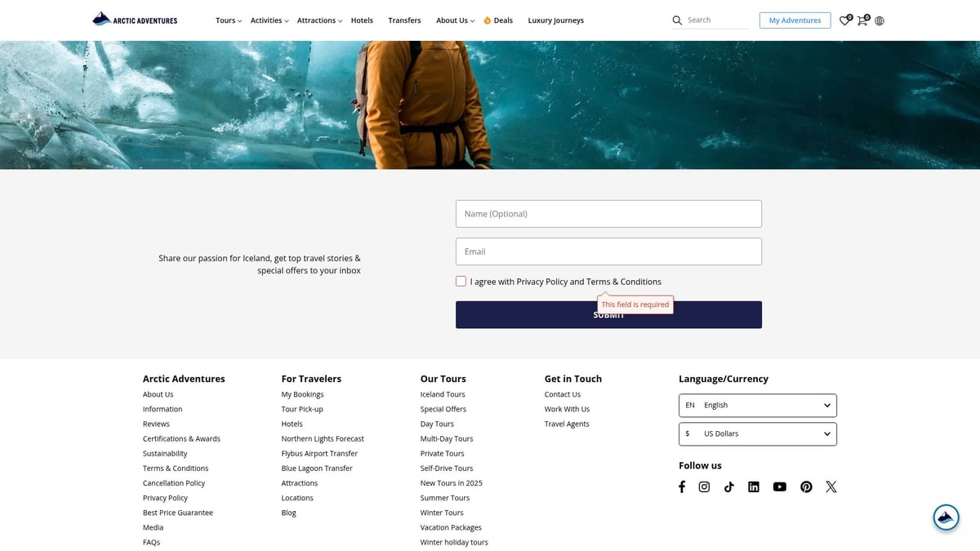The image size is (980, 551).
Task: Open the Northern Lights Forecast link
Action: [323, 438]
